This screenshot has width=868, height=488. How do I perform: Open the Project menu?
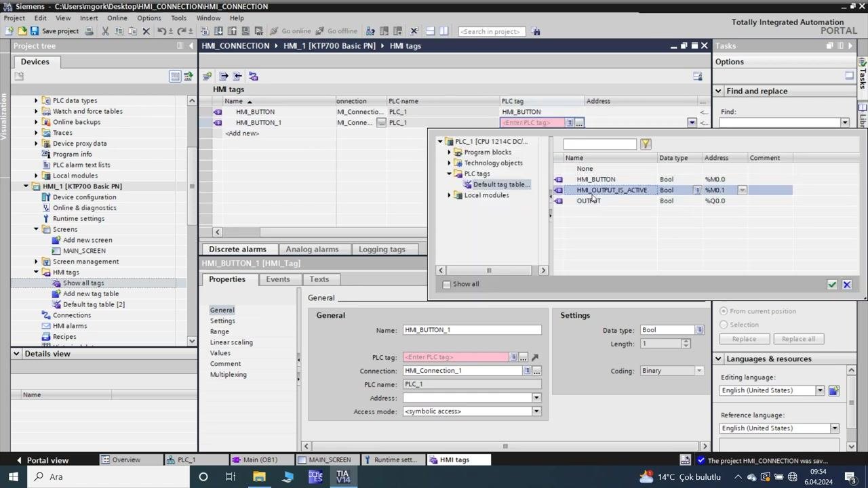pos(14,18)
